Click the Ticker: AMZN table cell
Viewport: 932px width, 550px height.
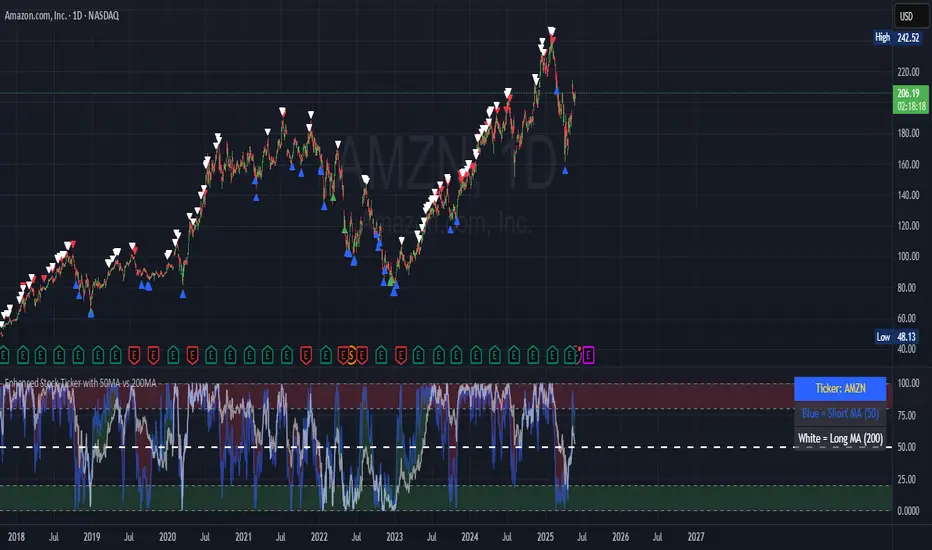[839, 388]
